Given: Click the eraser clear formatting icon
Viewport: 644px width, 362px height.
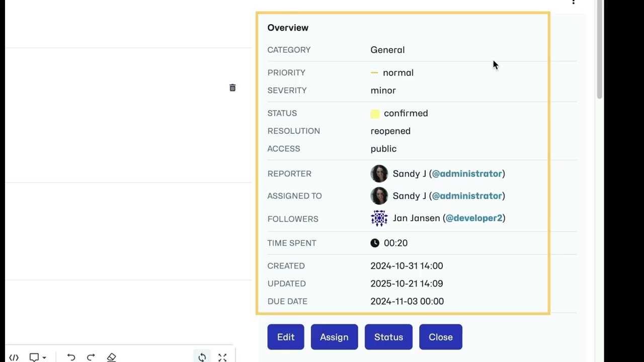Looking at the screenshot, I should tap(112, 357).
